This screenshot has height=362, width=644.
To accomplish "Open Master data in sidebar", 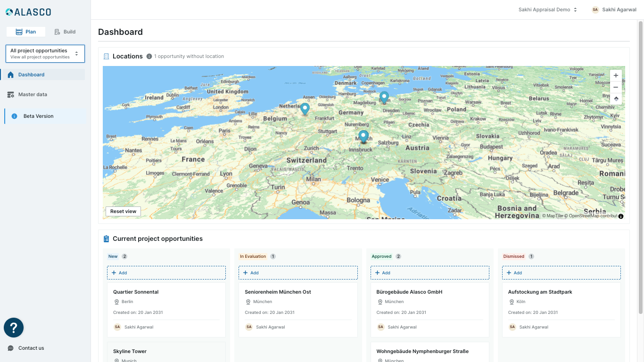I will tap(33, 94).
